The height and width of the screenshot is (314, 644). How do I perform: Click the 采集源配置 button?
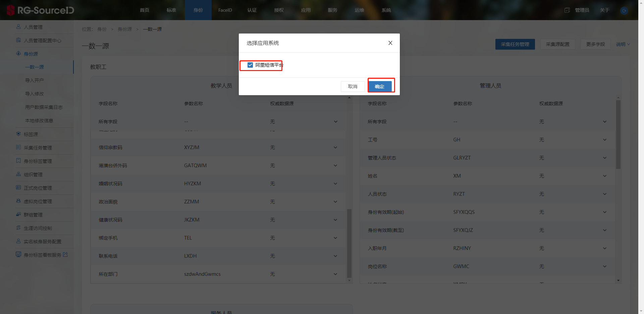click(x=557, y=44)
